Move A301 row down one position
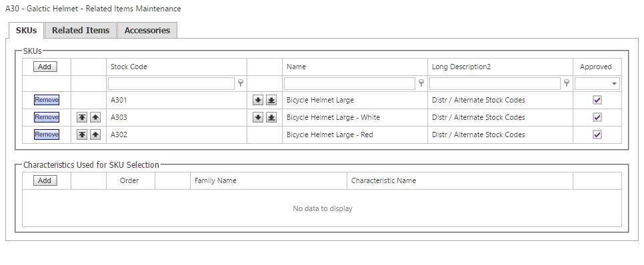Viewport: 644px width, 265px height. 258,100
